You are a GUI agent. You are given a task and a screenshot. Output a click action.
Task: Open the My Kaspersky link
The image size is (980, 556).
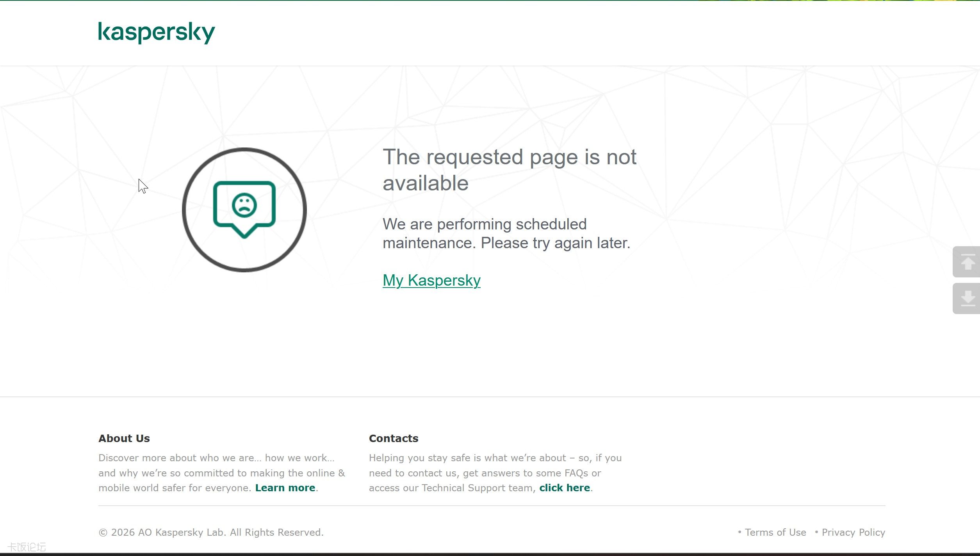pos(431,280)
